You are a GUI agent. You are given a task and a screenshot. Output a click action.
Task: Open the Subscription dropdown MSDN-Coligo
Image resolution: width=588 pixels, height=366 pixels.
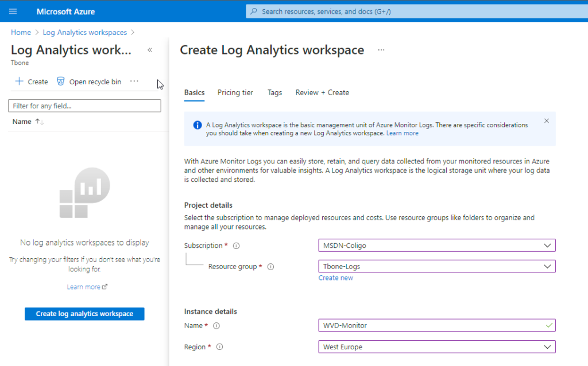tap(437, 246)
